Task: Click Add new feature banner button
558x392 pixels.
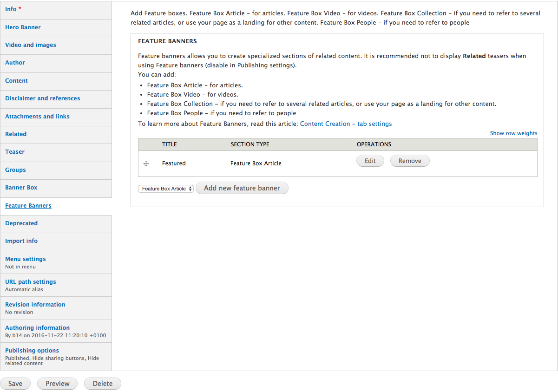Action: pyautogui.click(x=242, y=188)
